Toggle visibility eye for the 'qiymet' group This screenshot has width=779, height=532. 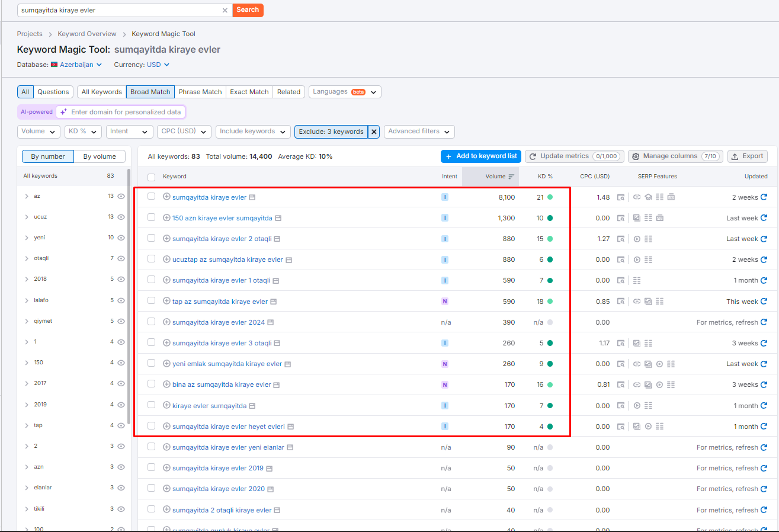[x=121, y=321]
